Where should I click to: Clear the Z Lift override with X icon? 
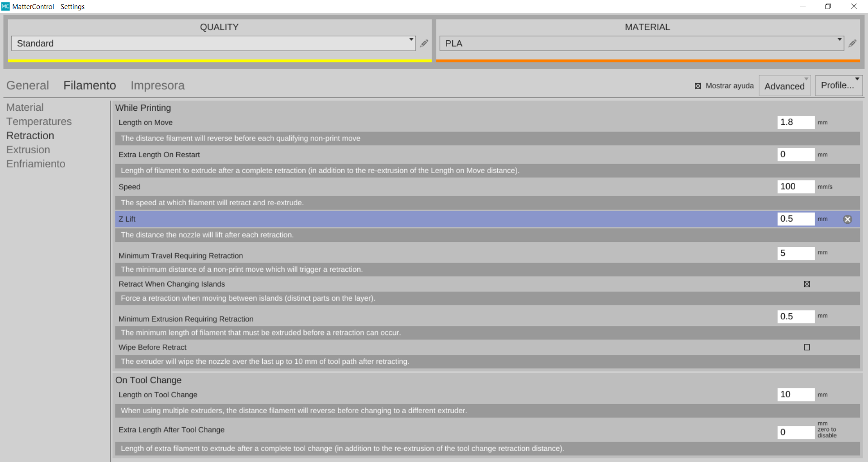click(x=847, y=219)
